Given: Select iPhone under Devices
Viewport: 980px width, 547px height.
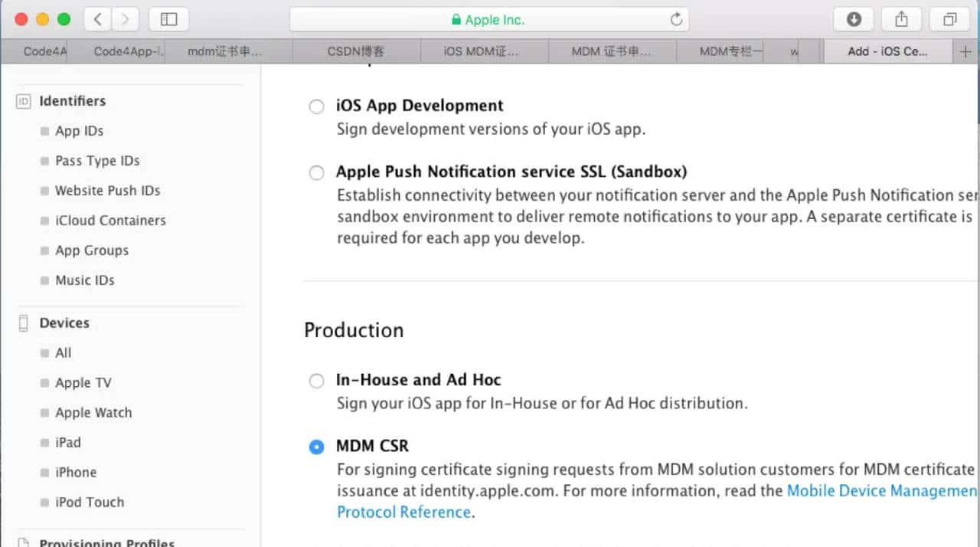Looking at the screenshot, I should [77, 472].
